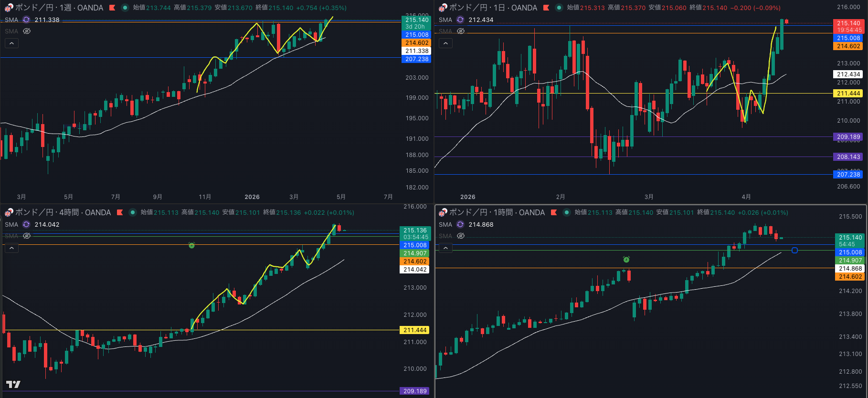Open the TradingView logo on the 4時間 chart
This screenshot has width=868, height=398.
tap(13, 385)
